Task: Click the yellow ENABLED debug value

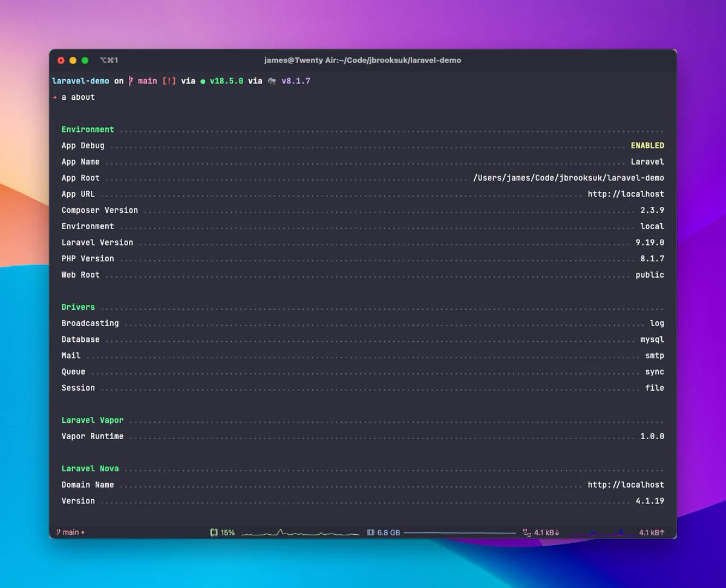Action: [647, 145]
